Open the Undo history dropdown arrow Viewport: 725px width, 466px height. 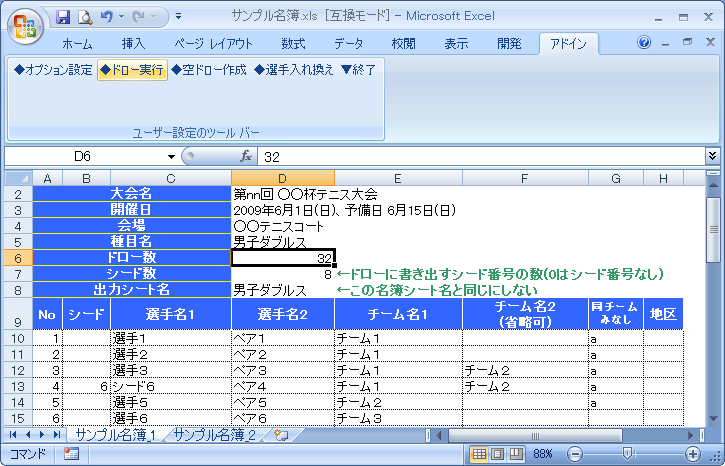click(122, 17)
